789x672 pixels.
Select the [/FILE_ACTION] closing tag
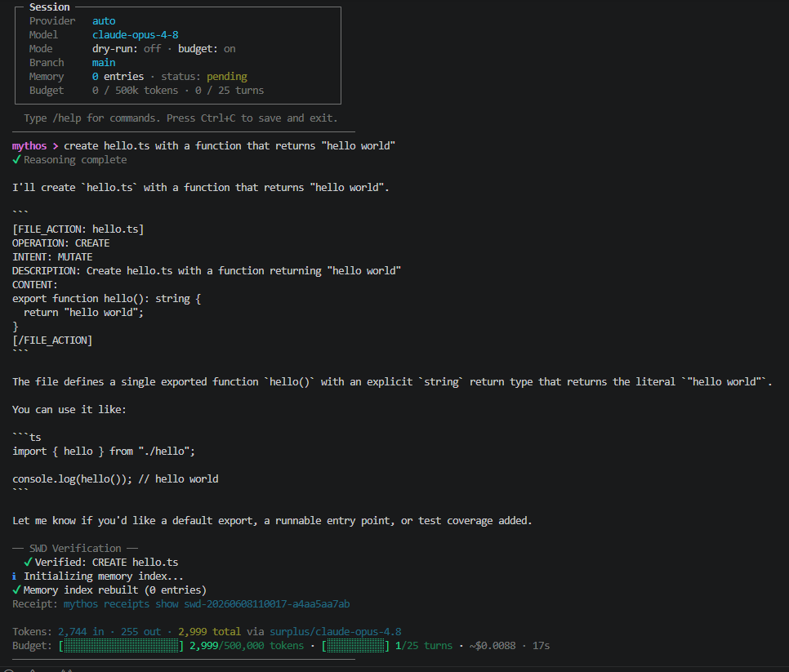pos(52,340)
